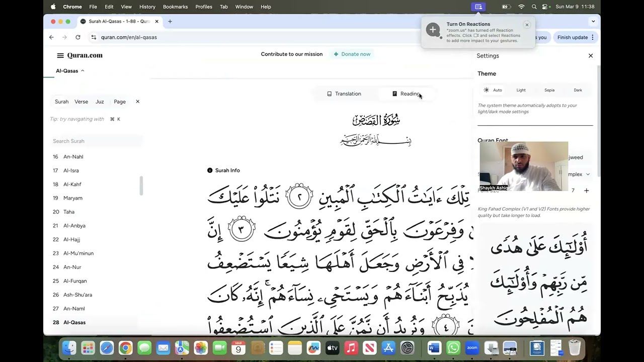Open Music from the Dock
The image size is (644, 362).
(351, 348)
